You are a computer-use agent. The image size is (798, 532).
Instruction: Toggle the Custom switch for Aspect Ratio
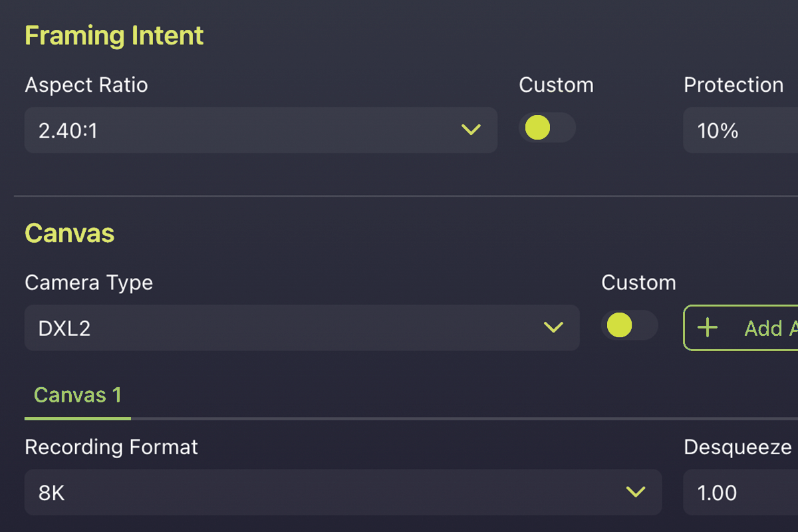click(547, 128)
